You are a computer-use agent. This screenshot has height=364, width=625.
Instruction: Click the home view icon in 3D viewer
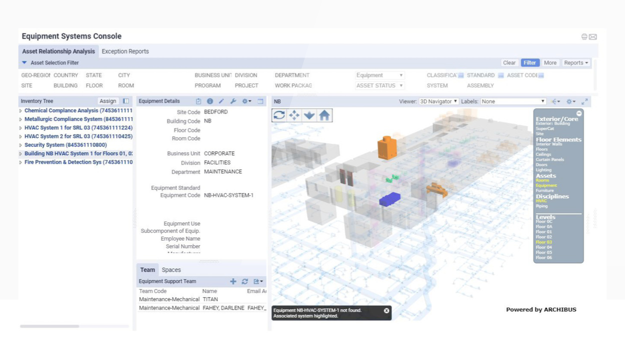tap(324, 115)
